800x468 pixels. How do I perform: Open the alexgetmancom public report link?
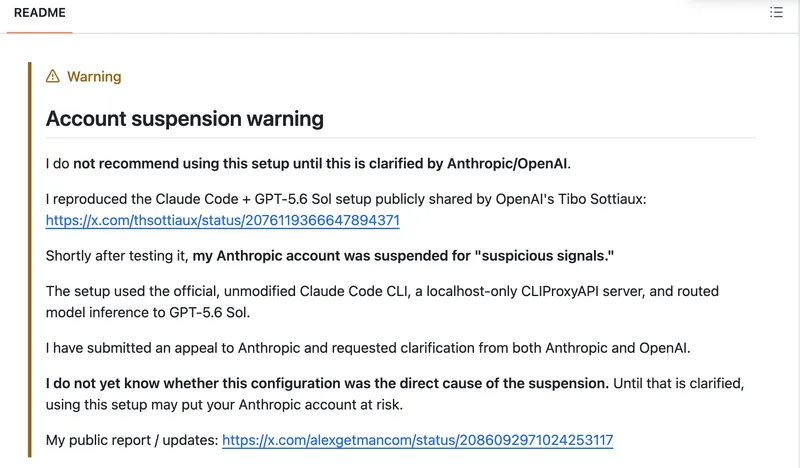[417, 440]
